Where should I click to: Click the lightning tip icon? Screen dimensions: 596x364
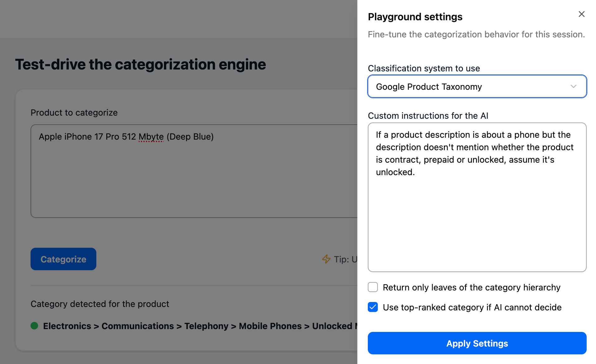pyautogui.click(x=326, y=259)
